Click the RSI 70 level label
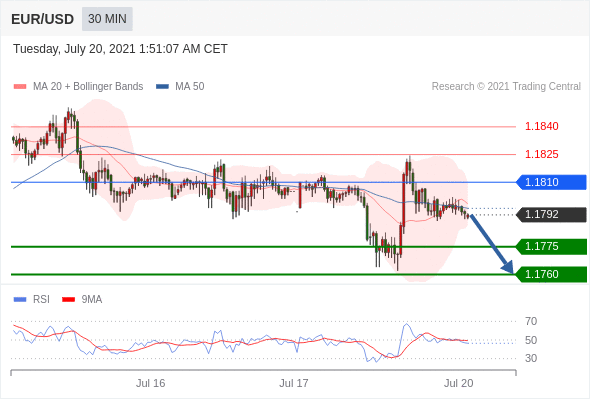Viewport: 590px width, 400px height. 531,321
